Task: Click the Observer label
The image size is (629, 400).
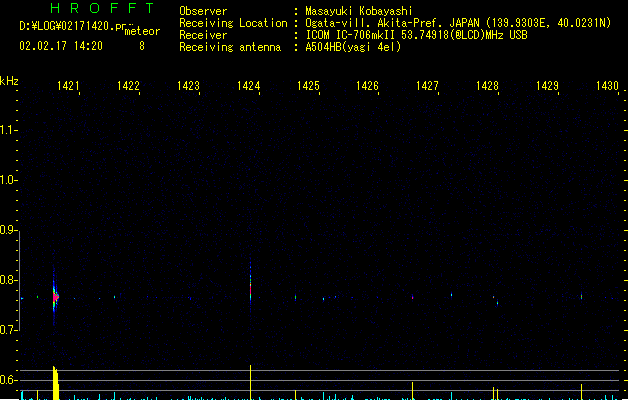Action: [x=203, y=11]
